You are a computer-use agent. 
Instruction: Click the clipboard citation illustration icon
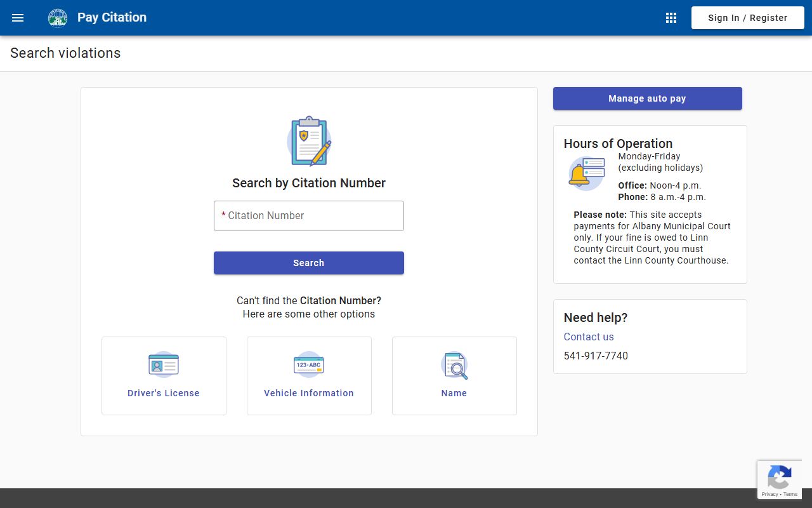pos(309,141)
